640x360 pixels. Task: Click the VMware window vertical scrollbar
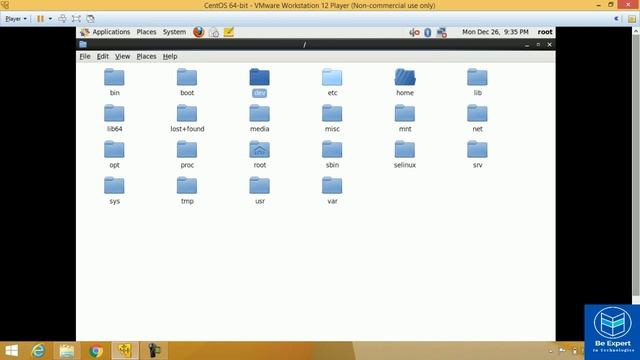coord(636,165)
